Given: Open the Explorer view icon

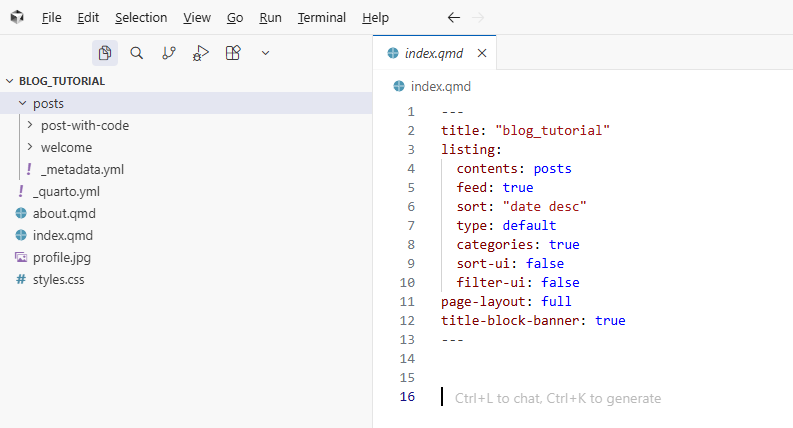Looking at the screenshot, I should [x=105, y=53].
